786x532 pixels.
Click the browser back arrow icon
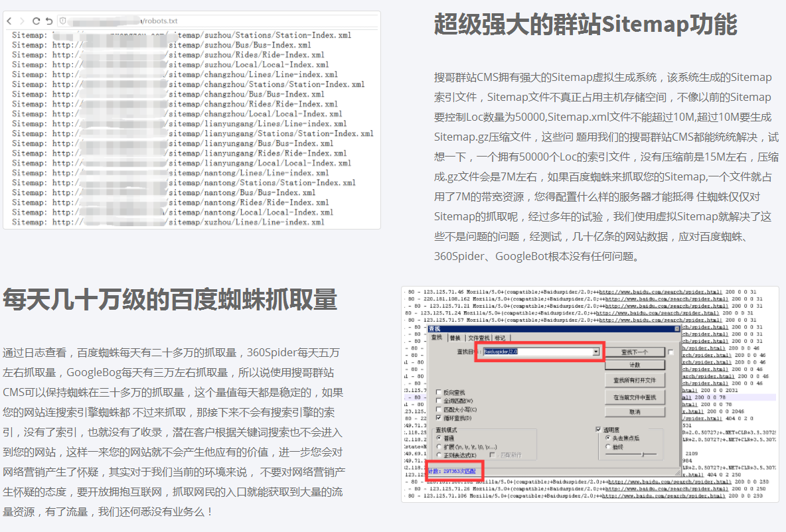click(x=9, y=21)
